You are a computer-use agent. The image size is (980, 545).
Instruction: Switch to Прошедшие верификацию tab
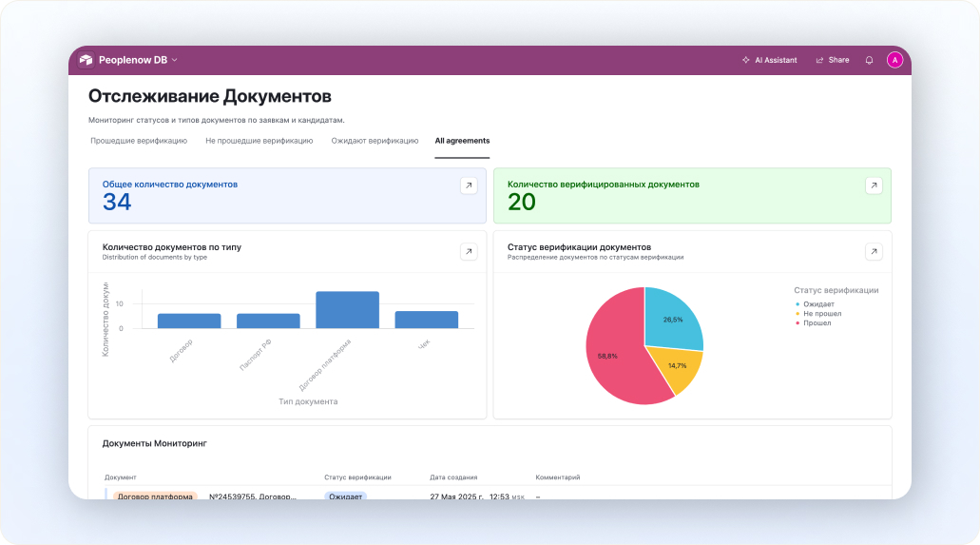tap(139, 141)
